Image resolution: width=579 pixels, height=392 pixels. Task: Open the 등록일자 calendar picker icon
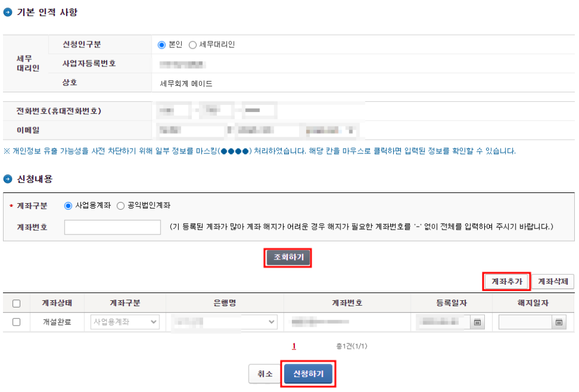pyautogui.click(x=478, y=322)
